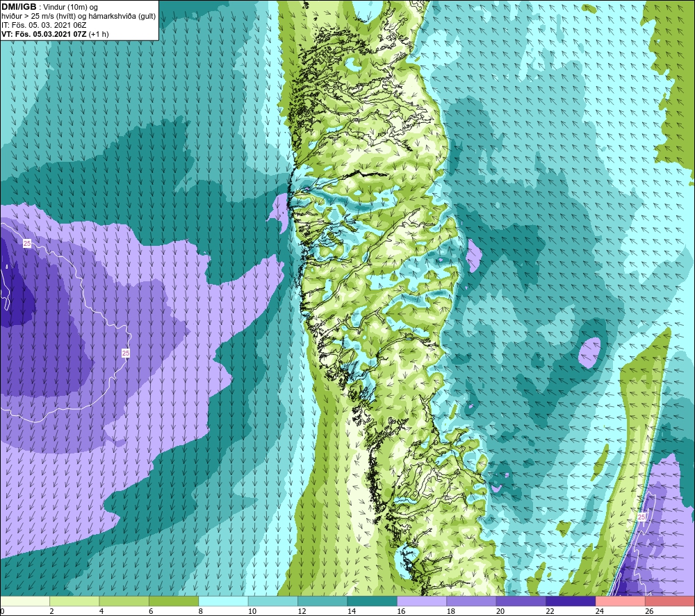Click the '24' value on the wind scale
Viewport: 695px width, 616px height.
[x=600, y=611]
